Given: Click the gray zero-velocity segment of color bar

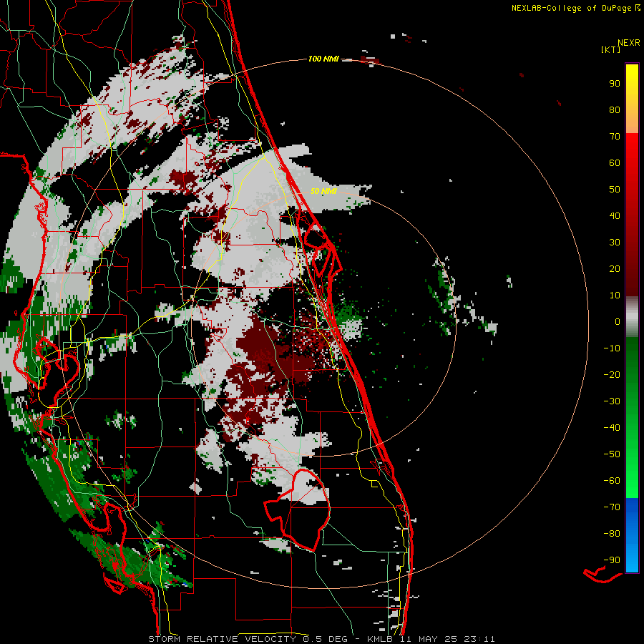Looking at the screenshot, I should point(632,317).
